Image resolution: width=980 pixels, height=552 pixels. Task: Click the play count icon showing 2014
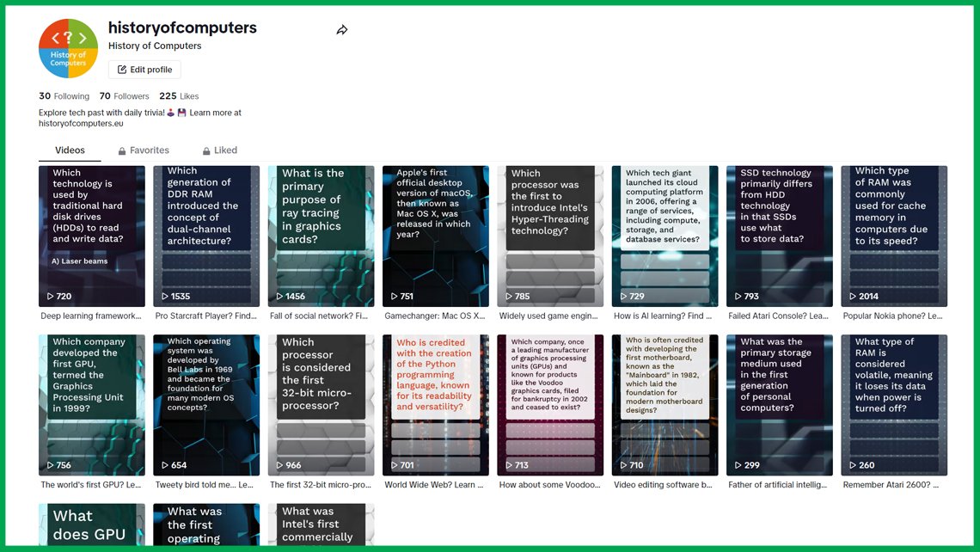click(x=853, y=297)
